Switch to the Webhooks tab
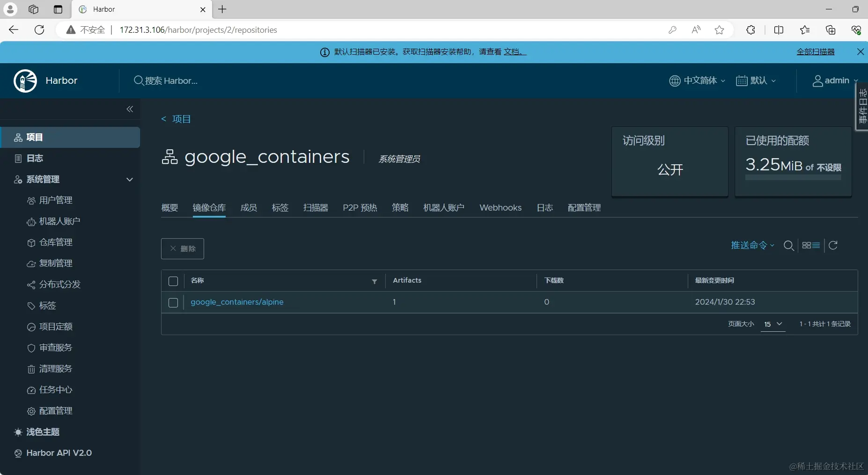Image resolution: width=868 pixels, height=475 pixels. [500, 207]
